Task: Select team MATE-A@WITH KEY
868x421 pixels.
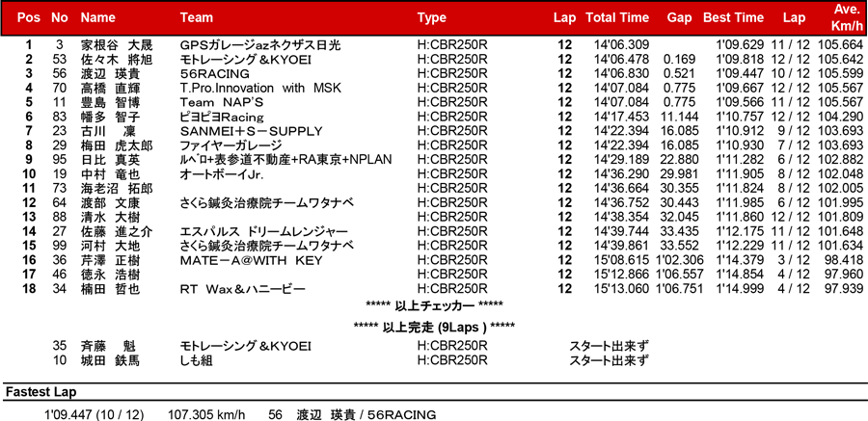Action: tap(251, 260)
